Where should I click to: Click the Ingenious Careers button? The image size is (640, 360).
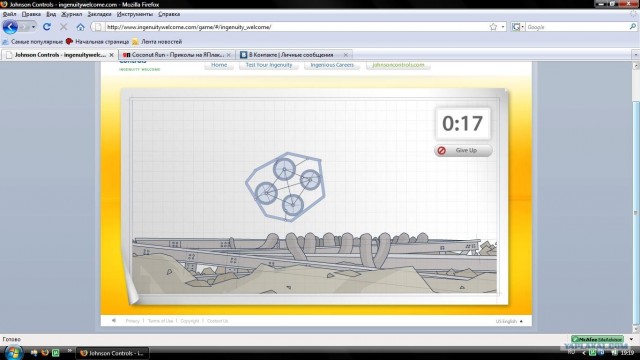pos(332,65)
